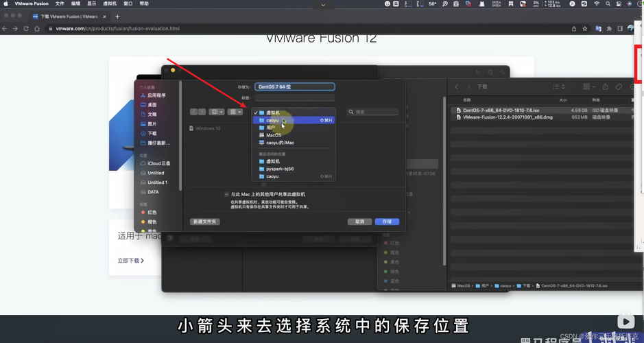
Task: Click the browser address bar
Action: click(x=306, y=29)
